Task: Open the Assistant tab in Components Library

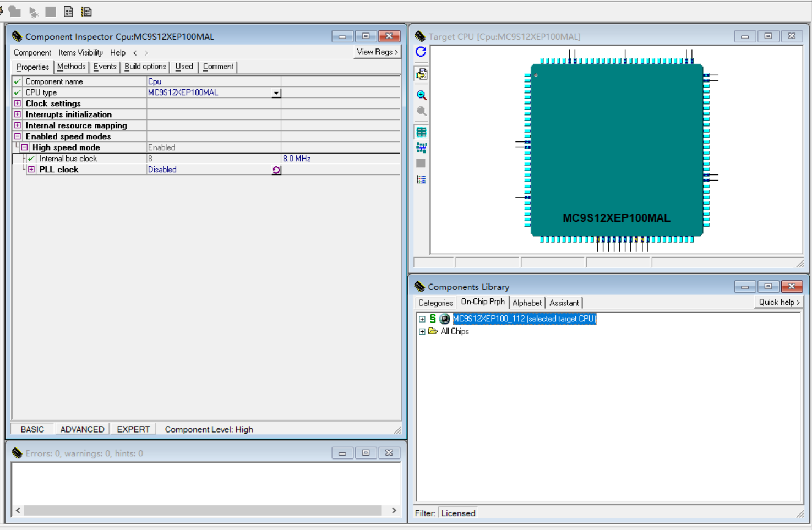Action: tap(564, 303)
